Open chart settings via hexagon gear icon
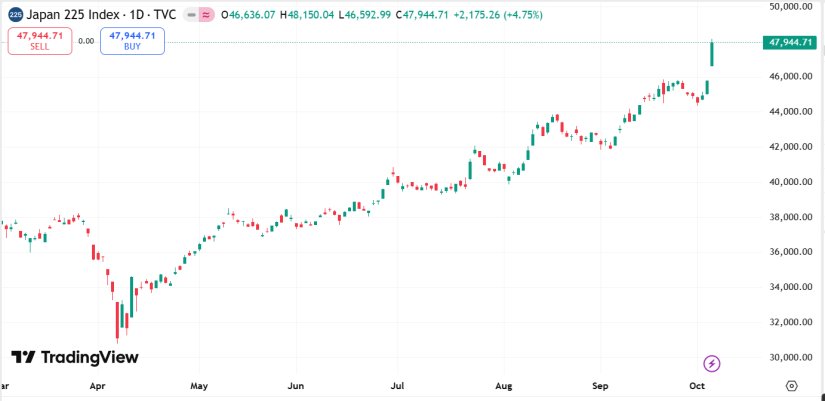Viewport: 825px width, 401px height. (x=791, y=385)
